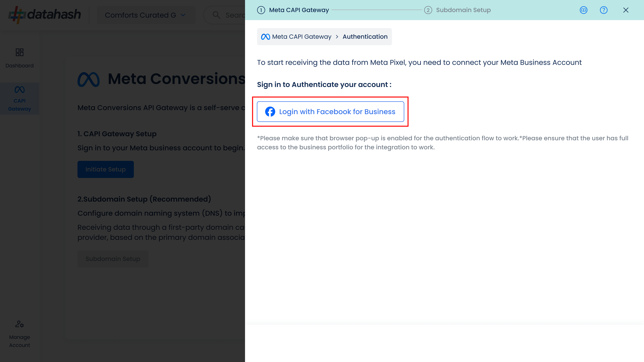
Task: Click the greyed Subdomain Setup button
Action: (x=113, y=259)
